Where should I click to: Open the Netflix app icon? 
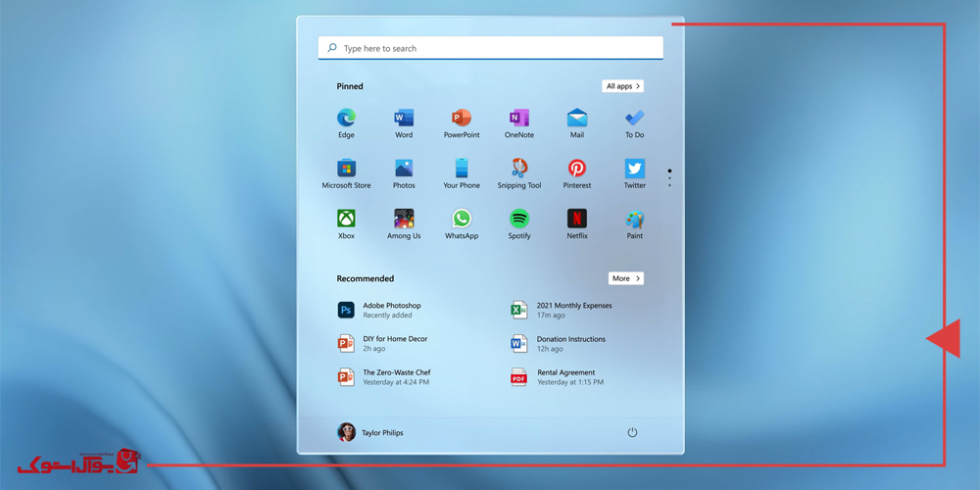click(577, 219)
